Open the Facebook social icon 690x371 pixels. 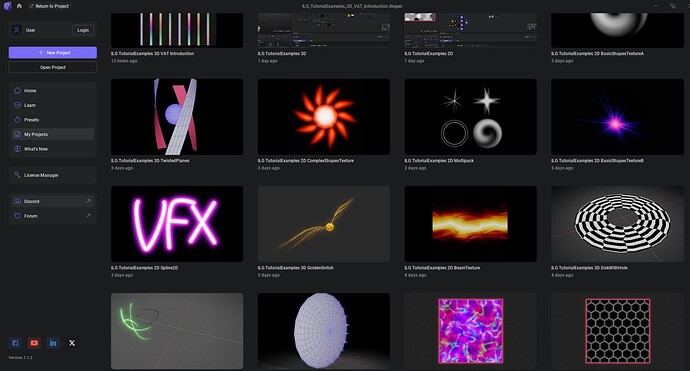[x=15, y=343]
